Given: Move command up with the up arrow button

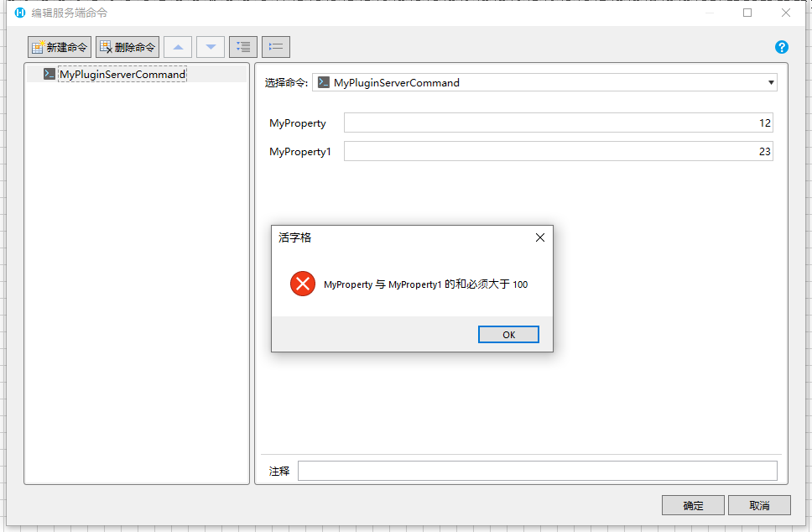Looking at the screenshot, I should pos(178,47).
